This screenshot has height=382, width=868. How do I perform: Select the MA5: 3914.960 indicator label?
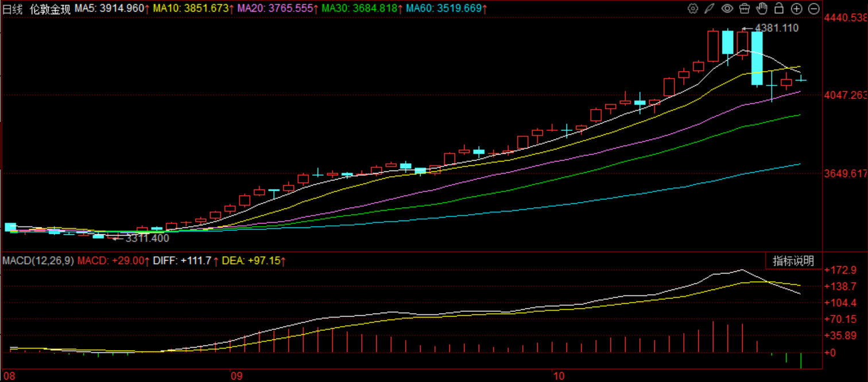point(113,9)
